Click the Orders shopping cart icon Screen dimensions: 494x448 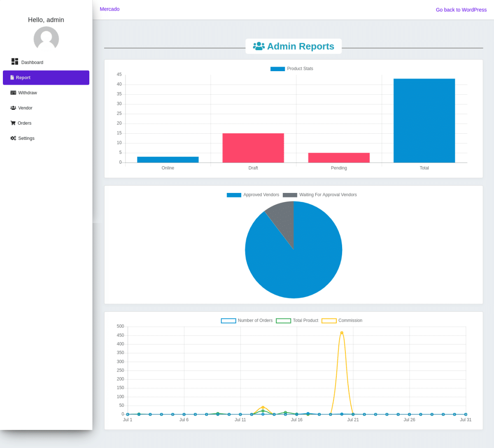pos(13,123)
